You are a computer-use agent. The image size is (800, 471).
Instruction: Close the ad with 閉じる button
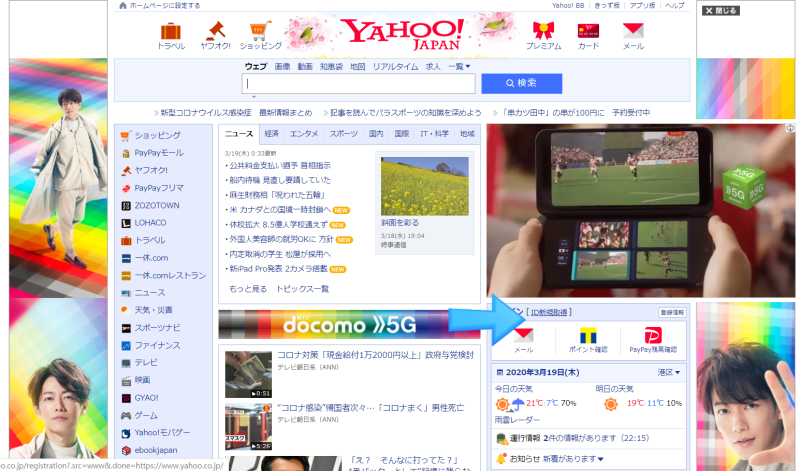[720, 10]
